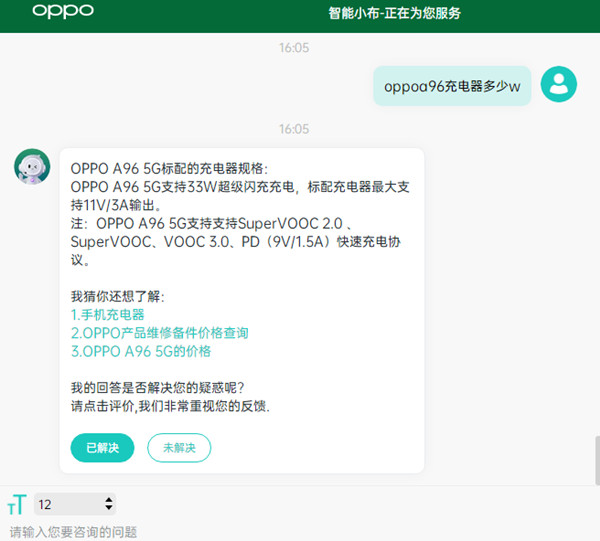Click the OPPO logo in the header
This screenshot has width=600, height=541.
point(63,12)
